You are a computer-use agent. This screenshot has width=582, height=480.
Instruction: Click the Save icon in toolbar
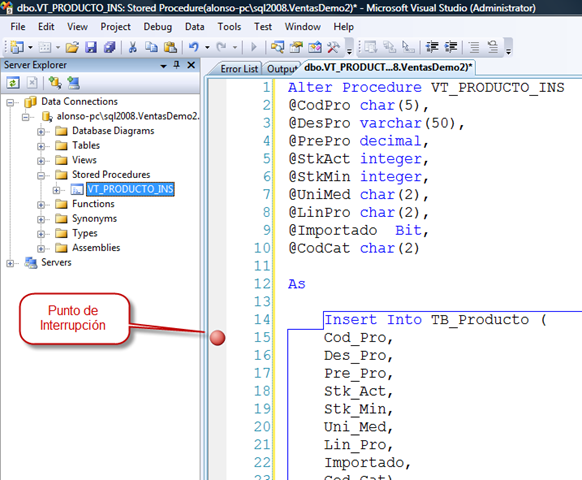(x=91, y=47)
